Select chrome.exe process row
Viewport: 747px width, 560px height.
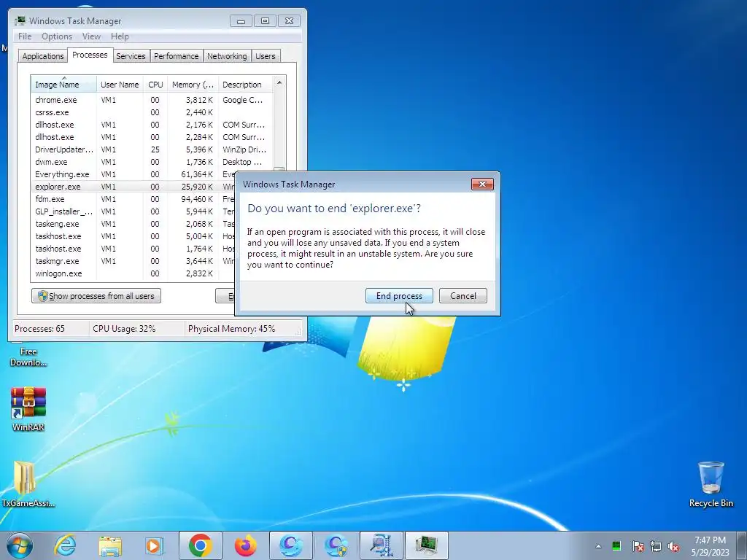(152, 100)
